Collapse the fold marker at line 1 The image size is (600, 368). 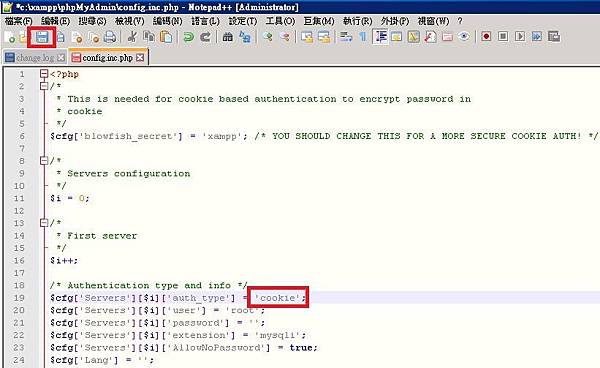click(44, 74)
